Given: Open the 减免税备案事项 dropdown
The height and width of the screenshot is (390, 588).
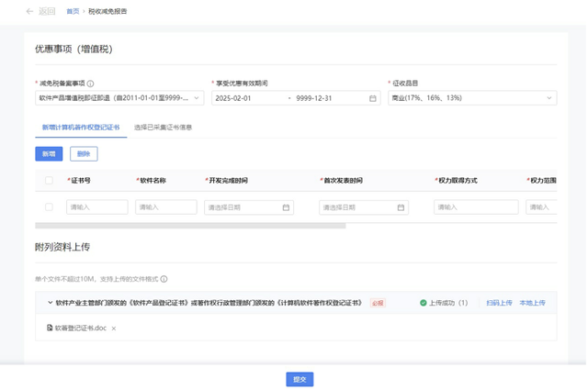Looking at the screenshot, I should pos(119,98).
